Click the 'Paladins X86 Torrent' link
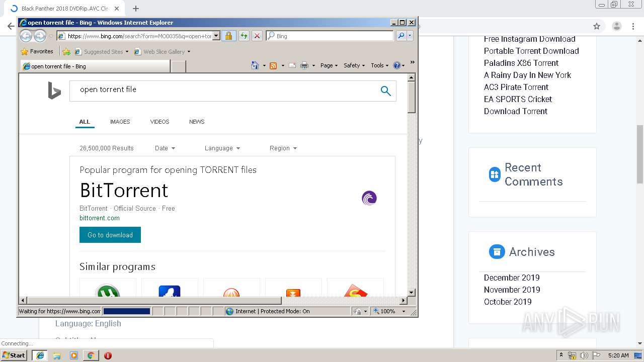The height and width of the screenshot is (362, 644). [521, 63]
